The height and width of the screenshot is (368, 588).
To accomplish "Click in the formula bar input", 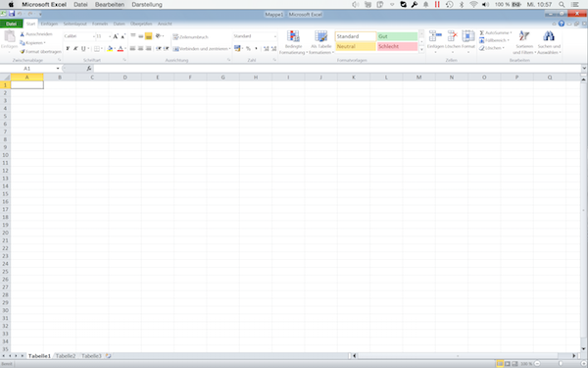I will tap(337, 69).
